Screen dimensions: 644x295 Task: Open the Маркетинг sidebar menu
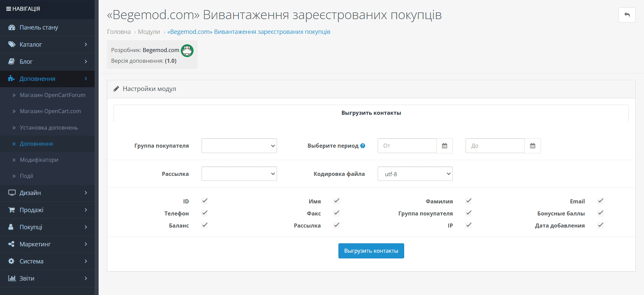47,244
